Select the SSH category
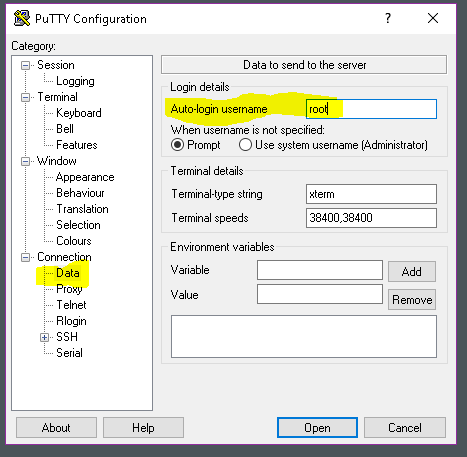The image size is (467, 457). [x=67, y=337]
